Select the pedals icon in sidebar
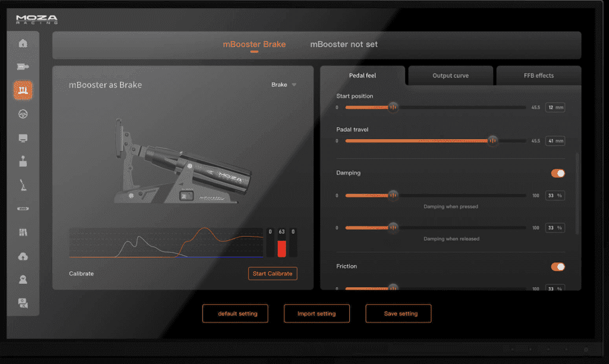Viewport: 609px width, 364px height. click(x=23, y=90)
